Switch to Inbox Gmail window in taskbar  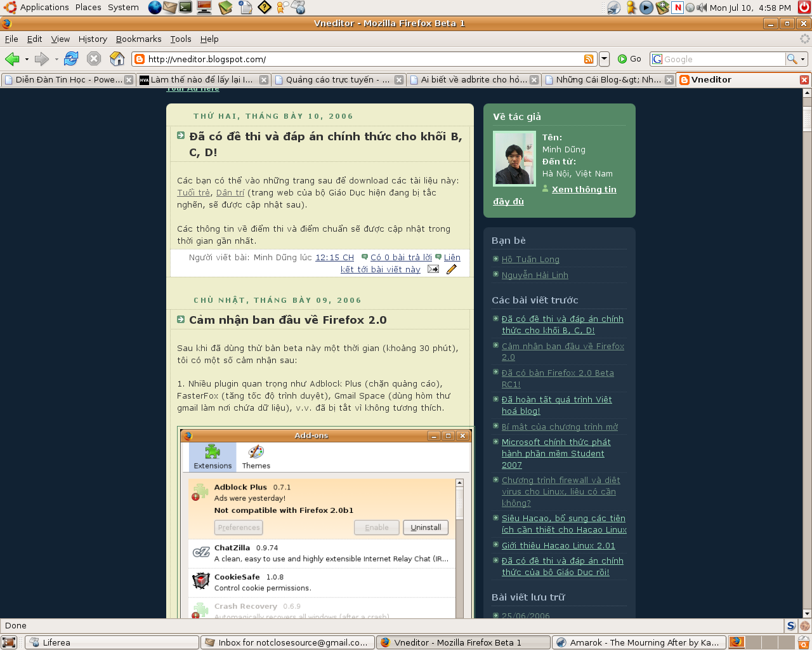[x=287, y=642]
